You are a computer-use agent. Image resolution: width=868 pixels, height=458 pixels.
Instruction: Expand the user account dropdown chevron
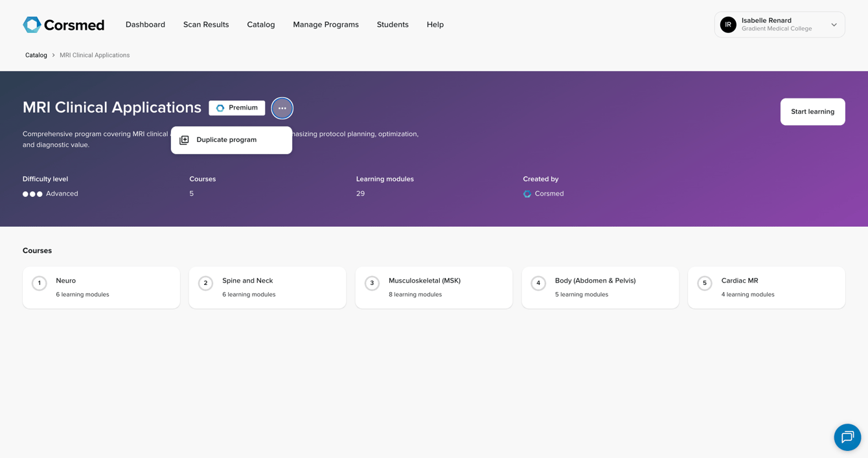point(834,25)
